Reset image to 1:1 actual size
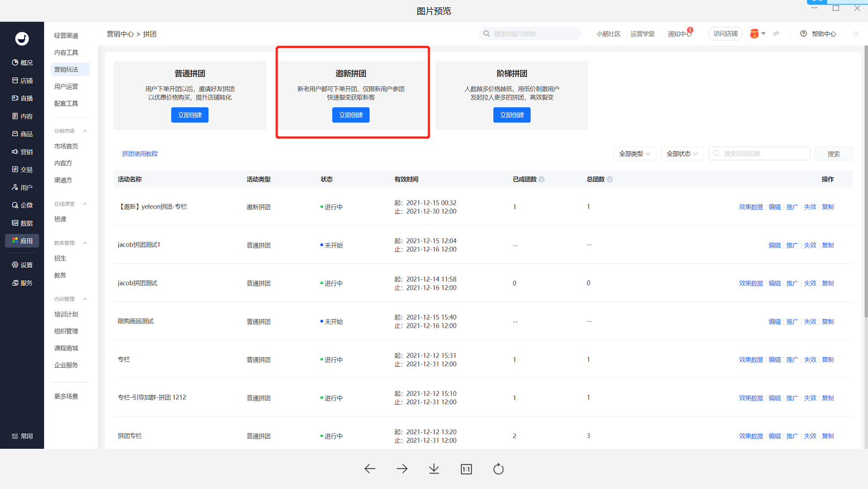The height and width of the screenshot is (489, 868). click(466, 469)
